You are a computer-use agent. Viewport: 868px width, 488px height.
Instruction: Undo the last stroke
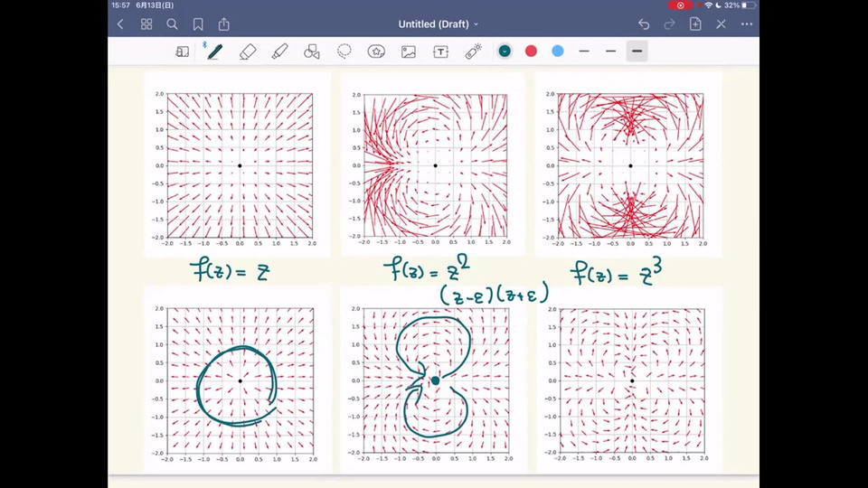coord(643,24)
